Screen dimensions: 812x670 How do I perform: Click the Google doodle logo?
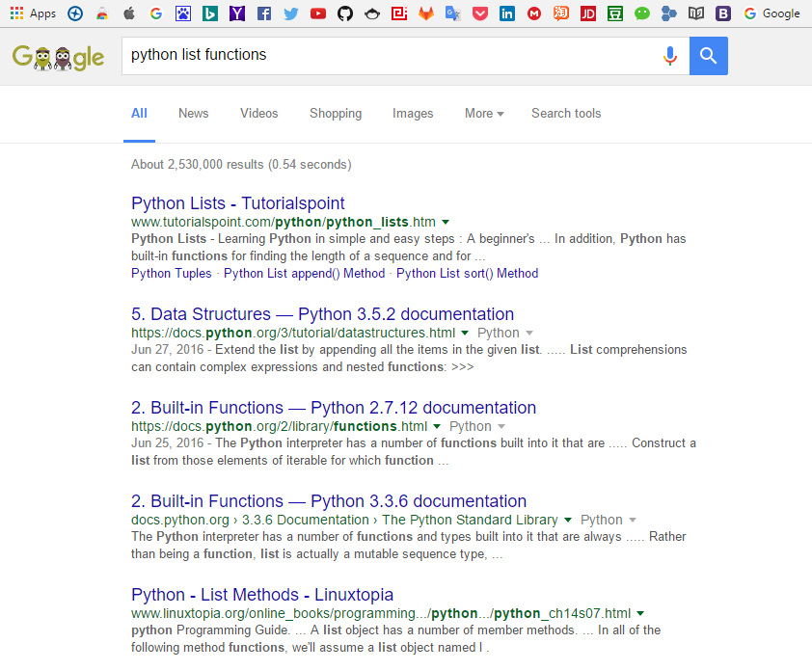pos(58,57)
